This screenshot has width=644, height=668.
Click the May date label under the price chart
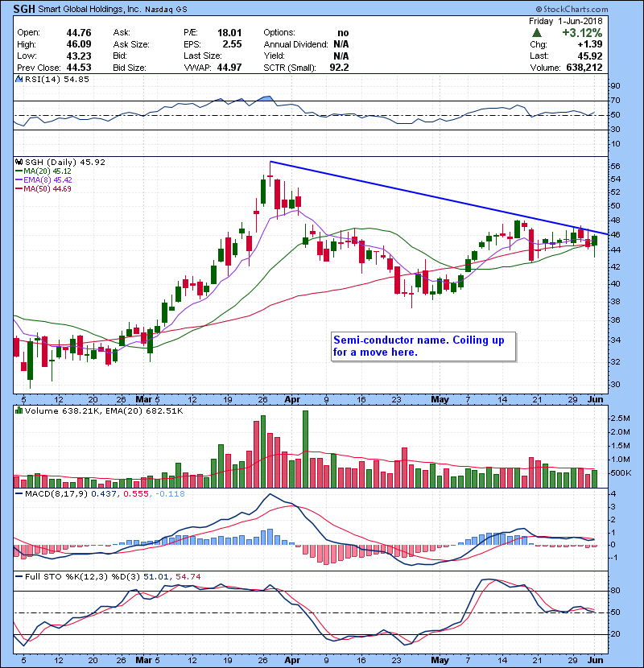(440, 400)
